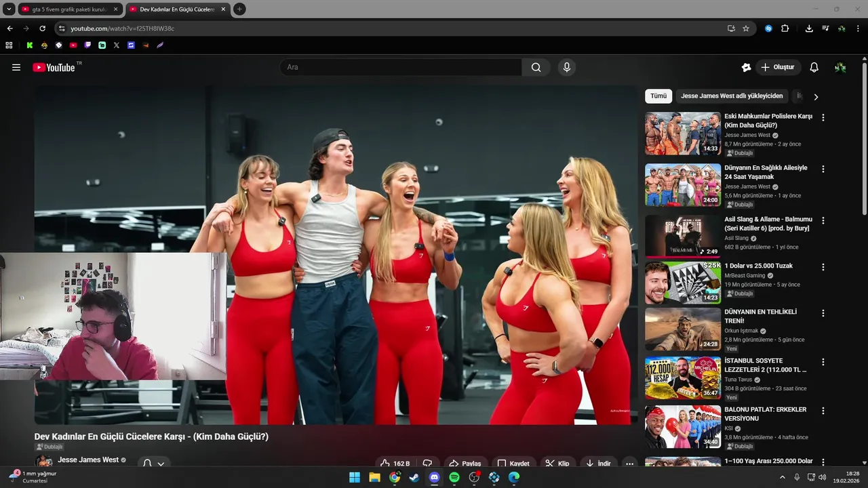
Task: Show more filter chips with right arrow
Action: 816,96
